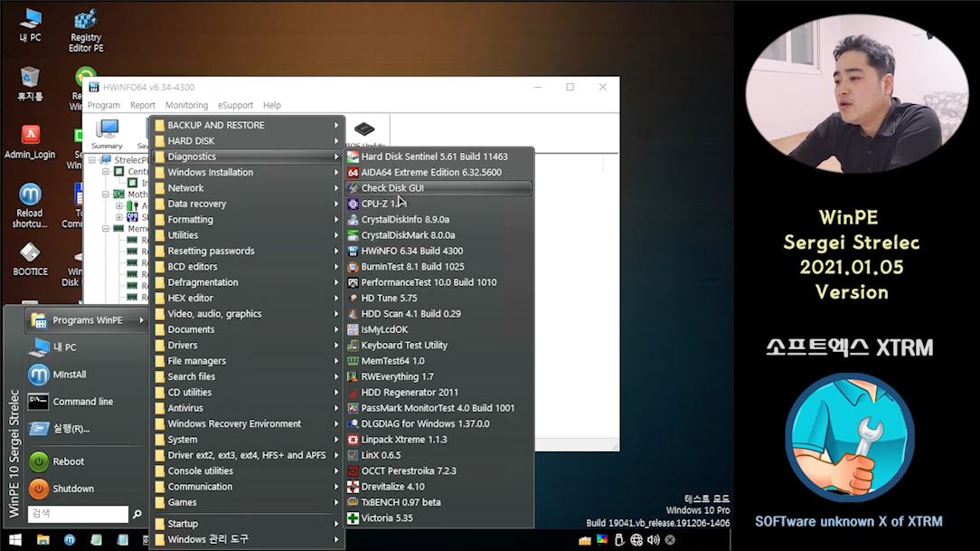Open File Explorer from taskbar
980x551 pixels.
click(42, 540)
